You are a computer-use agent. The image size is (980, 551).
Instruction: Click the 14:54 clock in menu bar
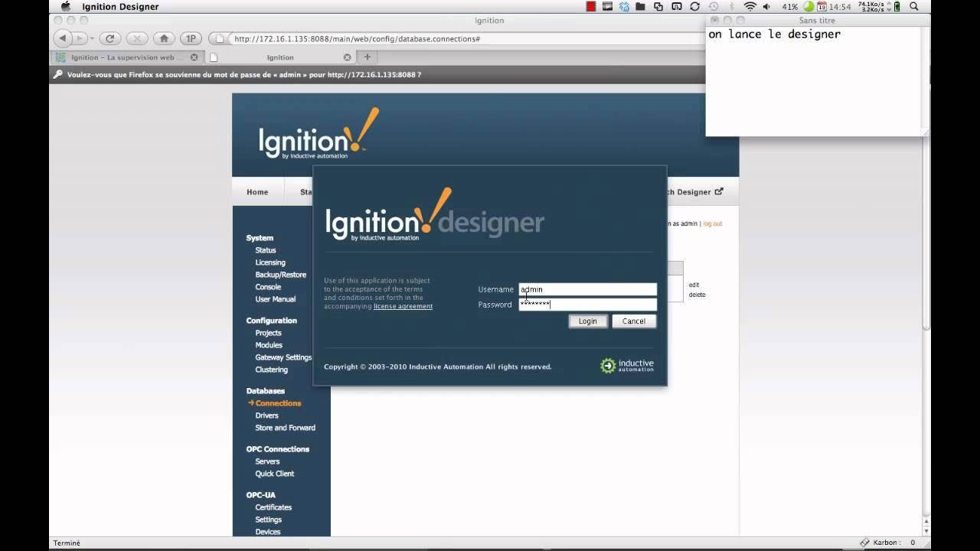click(x=840, y=6)
